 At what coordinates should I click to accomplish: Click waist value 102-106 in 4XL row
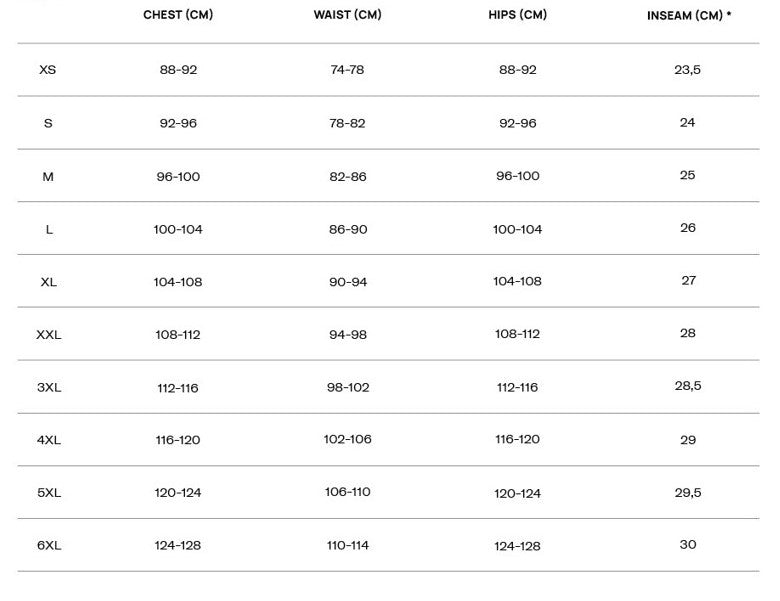[x=347, y=439]
